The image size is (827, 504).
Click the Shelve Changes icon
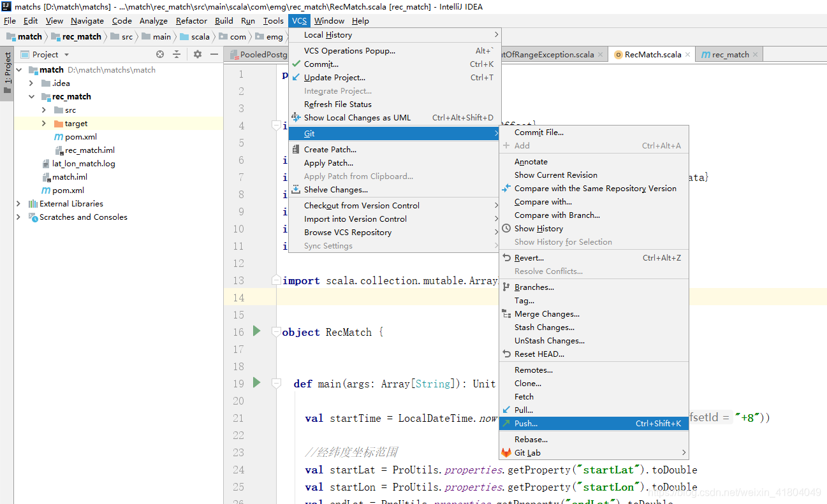[296, 189]
